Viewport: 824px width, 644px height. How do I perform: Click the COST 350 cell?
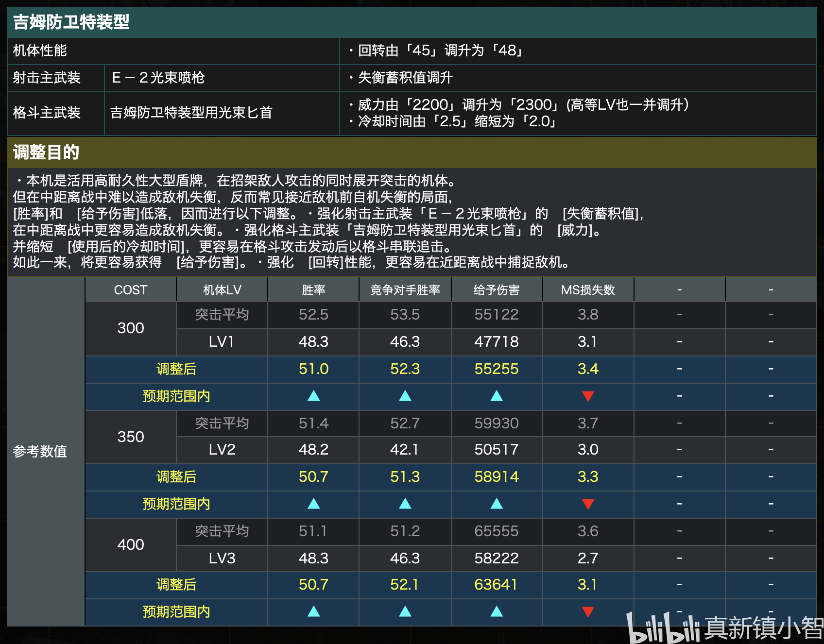coord(131,437)
